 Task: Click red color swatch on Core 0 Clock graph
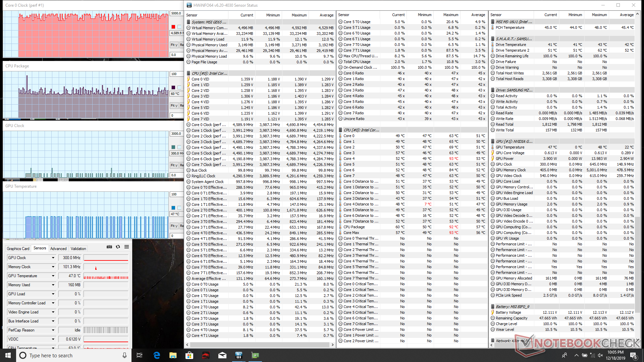[x=173, y=27]
